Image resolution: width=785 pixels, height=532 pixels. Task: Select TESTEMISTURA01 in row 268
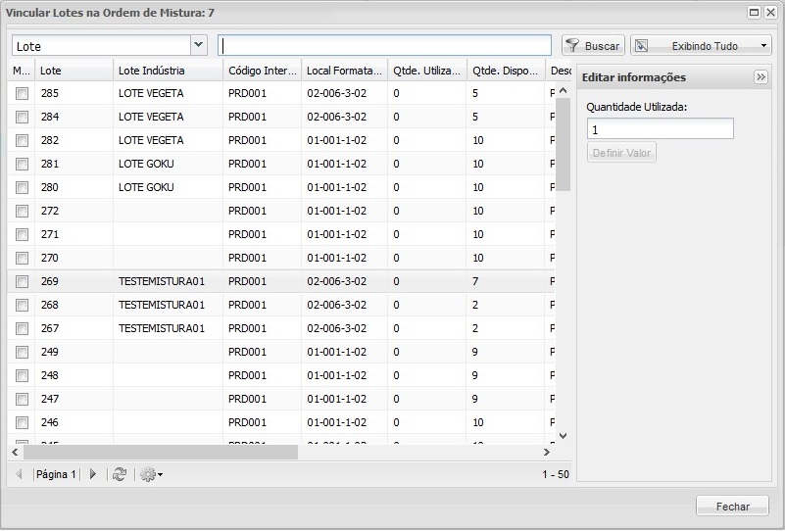[x=162, y=305]
